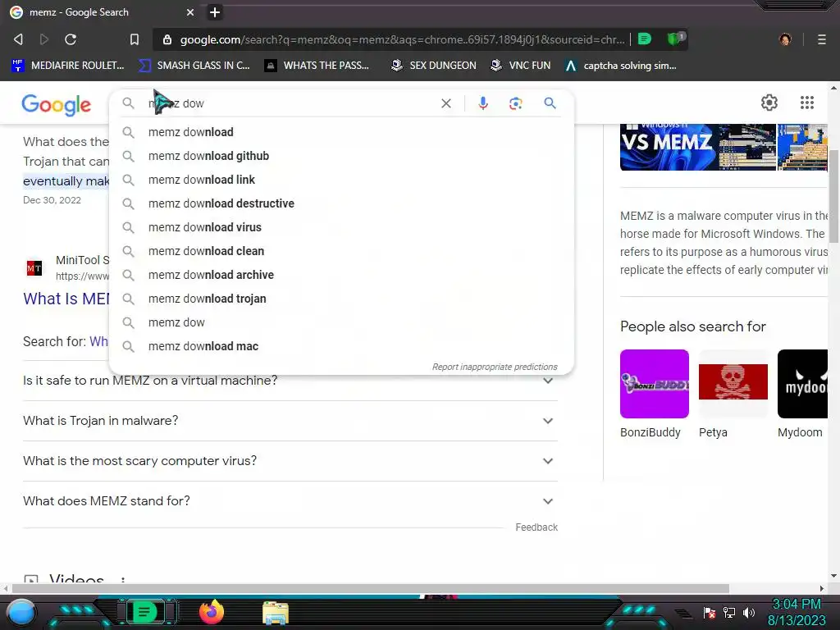Open the VS MEMZ image thumbnail
The height and width of the screenshot is (630, 840).
coord(697,147)
